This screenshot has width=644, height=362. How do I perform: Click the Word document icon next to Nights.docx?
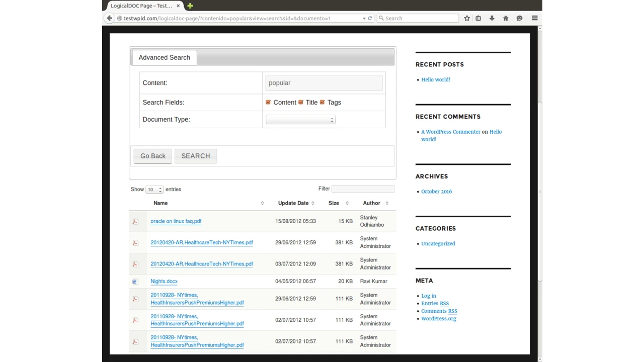pos(134,281)
